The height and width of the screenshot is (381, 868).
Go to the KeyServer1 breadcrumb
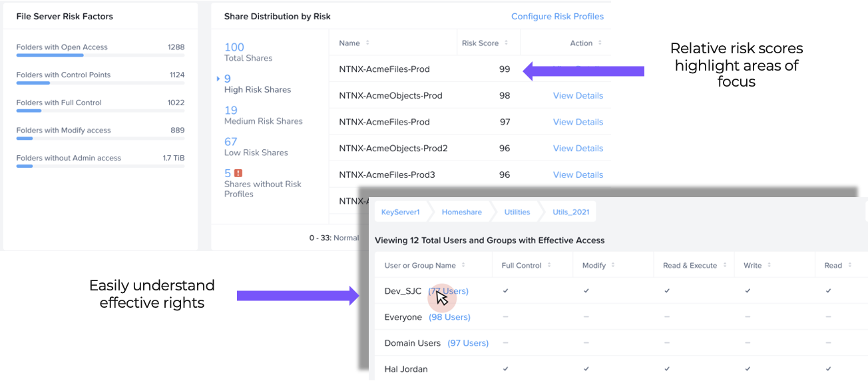point(400,212)
